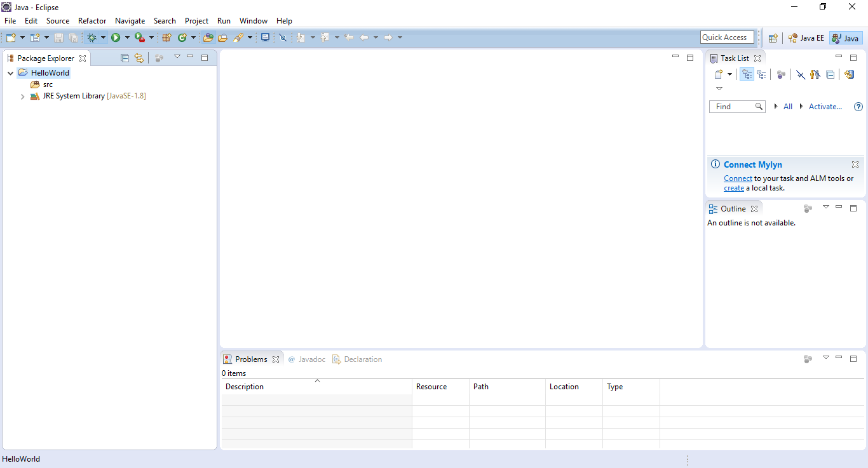
Task: Toggle Hide Completed Tasks
Action: pos(801,74)
